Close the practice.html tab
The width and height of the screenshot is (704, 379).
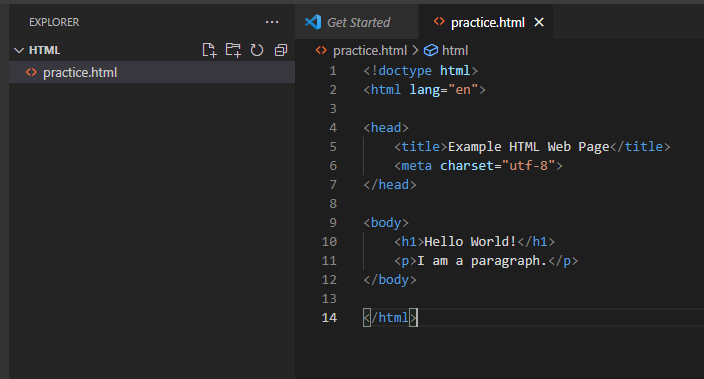point(539,22)
